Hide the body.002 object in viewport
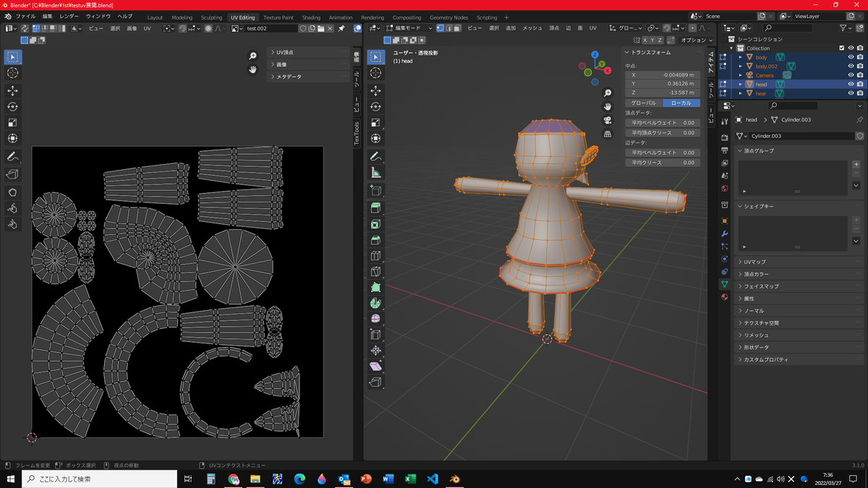 point(851,66)
